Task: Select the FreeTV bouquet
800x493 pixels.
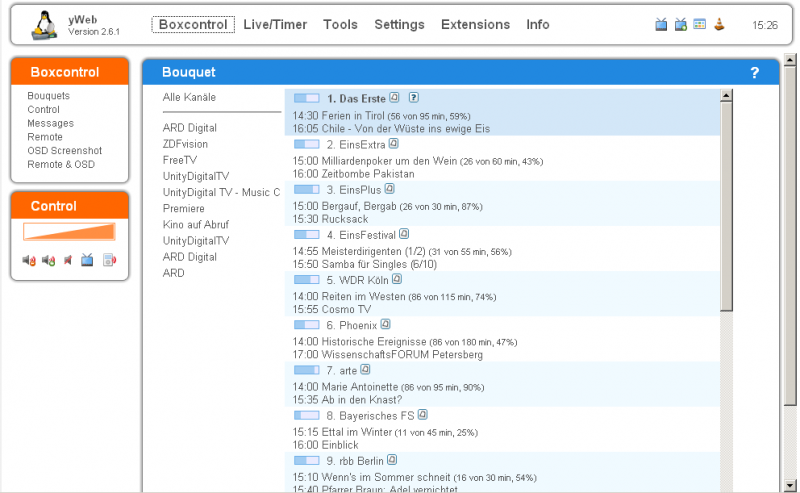Action: [180, 160]
